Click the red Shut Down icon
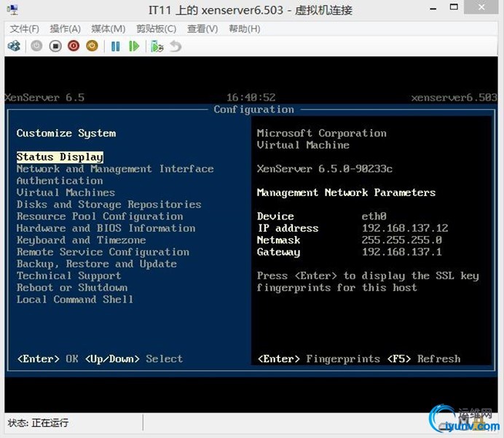504x438 pixels. coord(74,47)
